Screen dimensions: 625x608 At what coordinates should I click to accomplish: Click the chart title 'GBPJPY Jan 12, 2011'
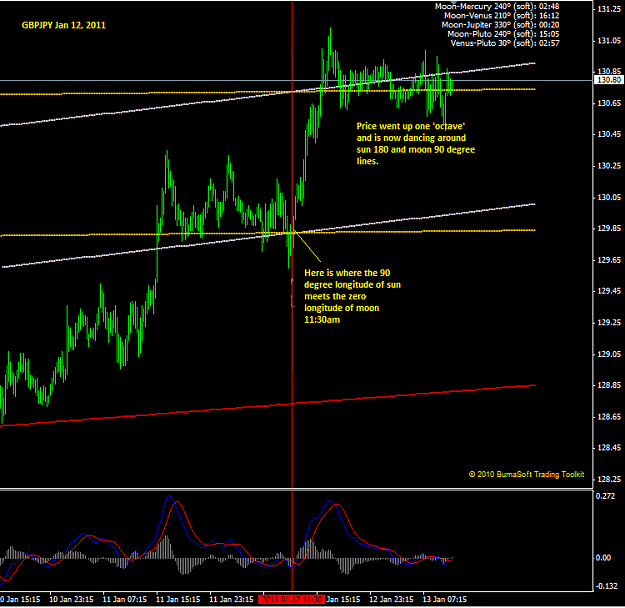tap(64, 25)
